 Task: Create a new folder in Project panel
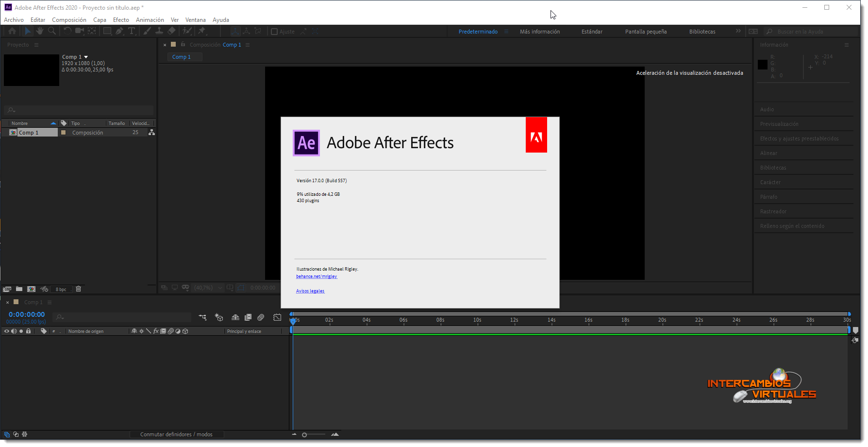tap(19, 289)
